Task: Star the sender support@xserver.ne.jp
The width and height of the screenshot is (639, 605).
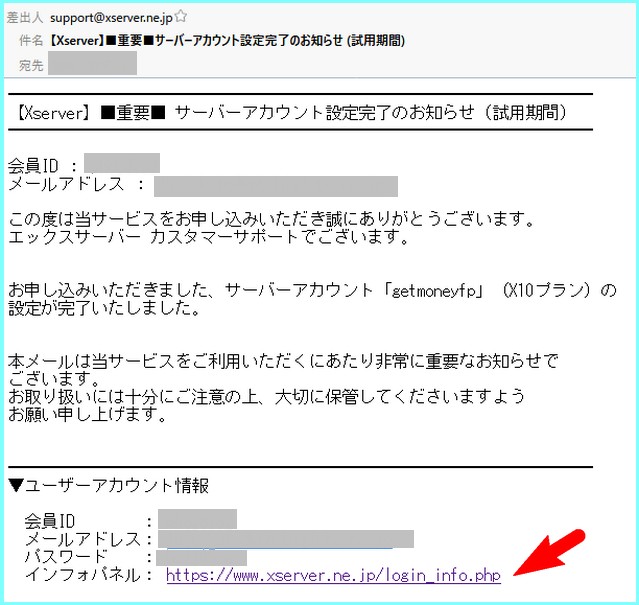Action: click(x=181, y=17)
